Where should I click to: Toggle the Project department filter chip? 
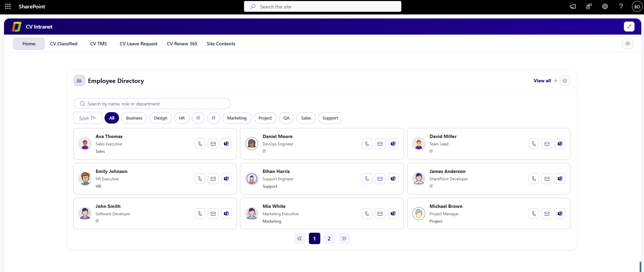click(x=265, y=118)
